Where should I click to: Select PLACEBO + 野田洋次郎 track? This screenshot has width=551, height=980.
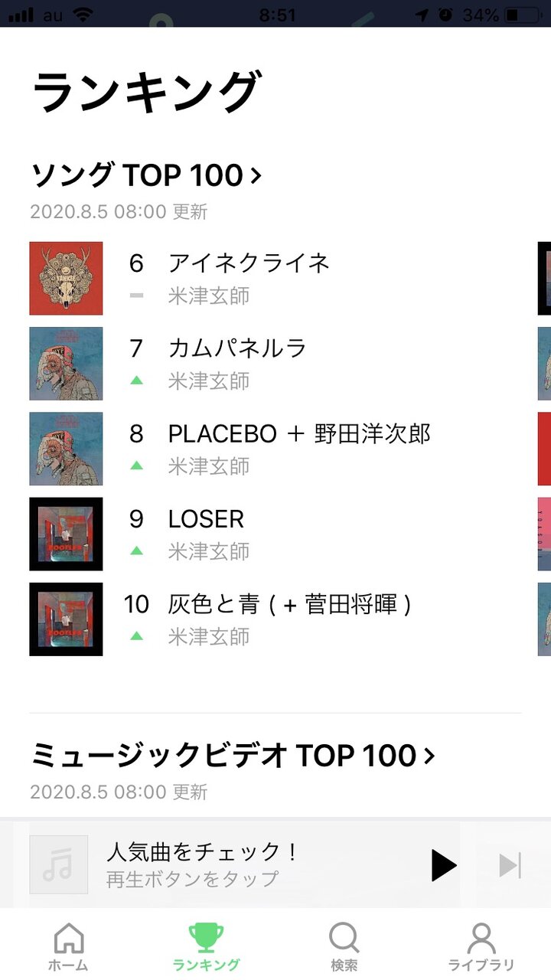[299, 434]
